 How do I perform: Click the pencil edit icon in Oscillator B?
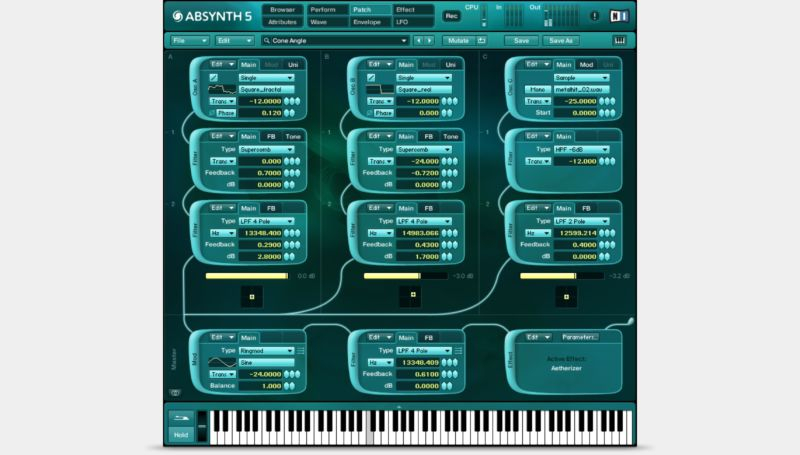point(372,77)
